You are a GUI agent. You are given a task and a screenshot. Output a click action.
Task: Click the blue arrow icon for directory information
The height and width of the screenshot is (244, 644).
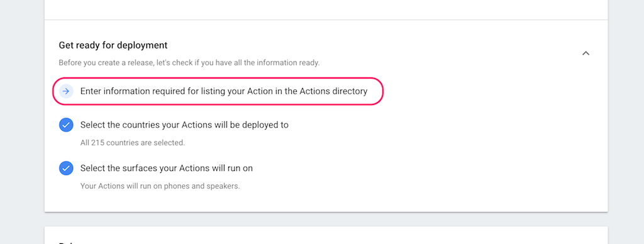pos(66,91)
